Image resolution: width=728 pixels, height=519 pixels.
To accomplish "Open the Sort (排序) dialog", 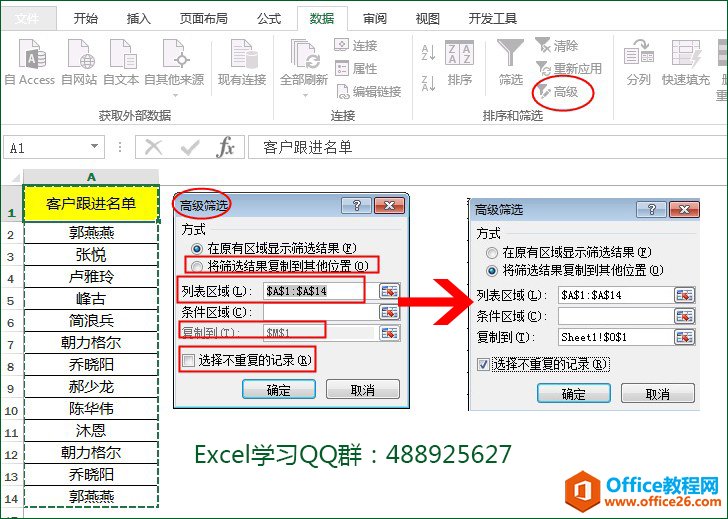I will [x=459, y=64].
